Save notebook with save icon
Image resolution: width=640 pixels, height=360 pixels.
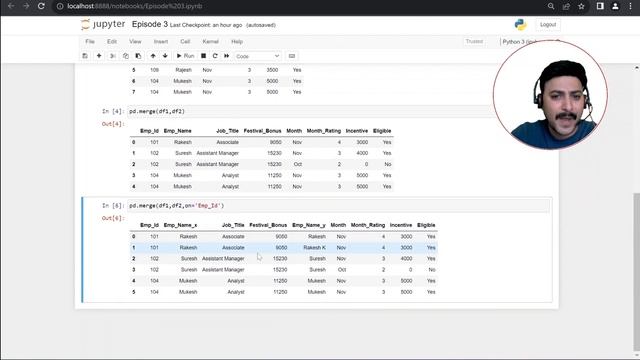85,56
